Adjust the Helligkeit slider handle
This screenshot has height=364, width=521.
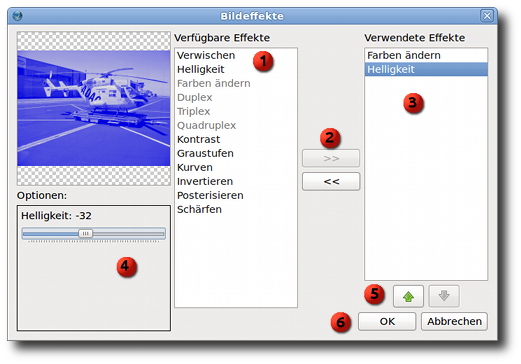point(86,233)
